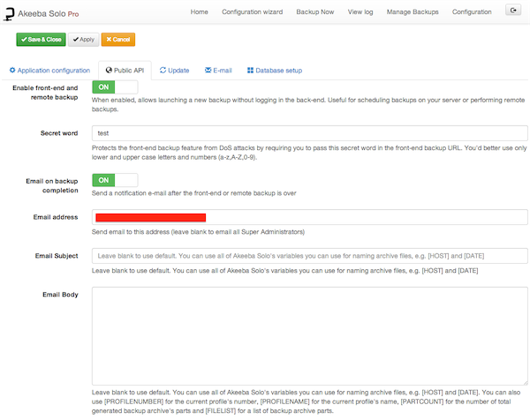Click the Save & Close button

pyautogui.click(x=41, y=40)
